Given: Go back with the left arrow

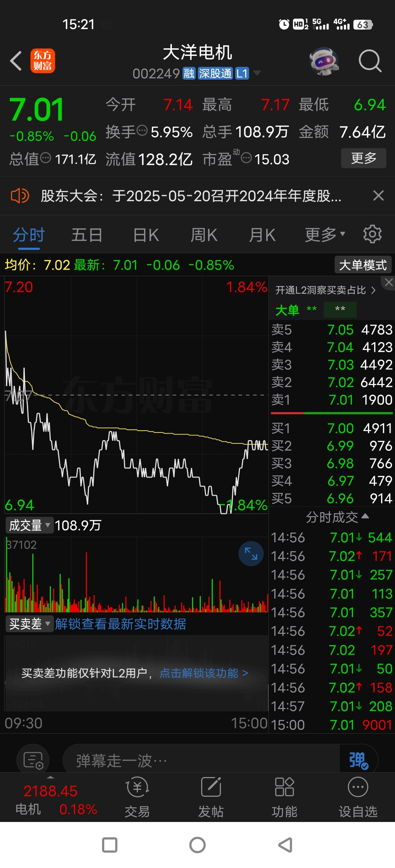Looking at the screenshot, I should pos(16,61).
